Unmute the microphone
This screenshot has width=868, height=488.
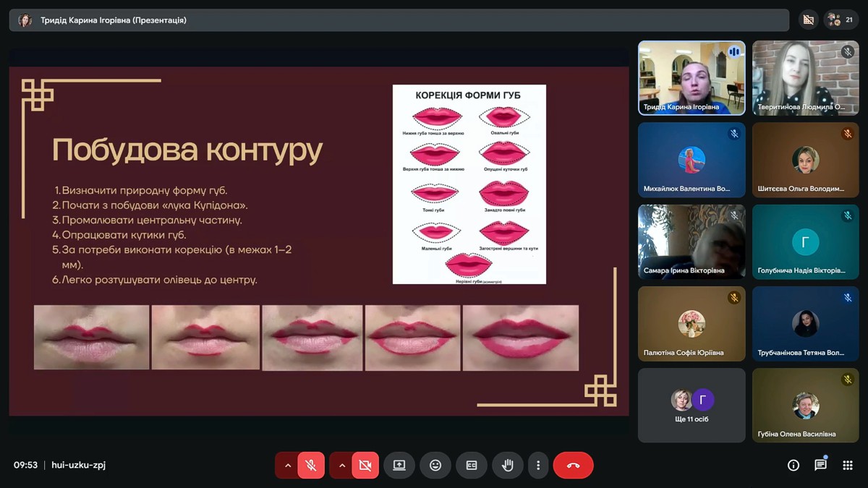coord(311,466)
